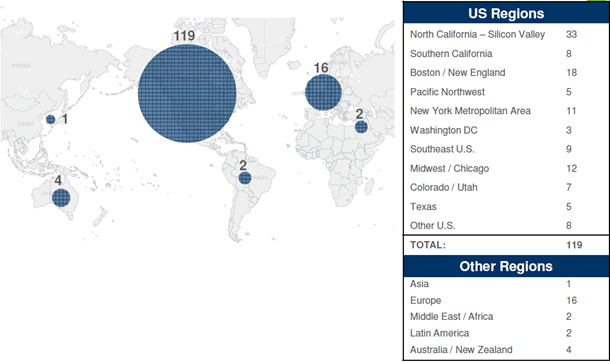
Task: Select the North California – Silicon Valley row
Action: [506, 34]
